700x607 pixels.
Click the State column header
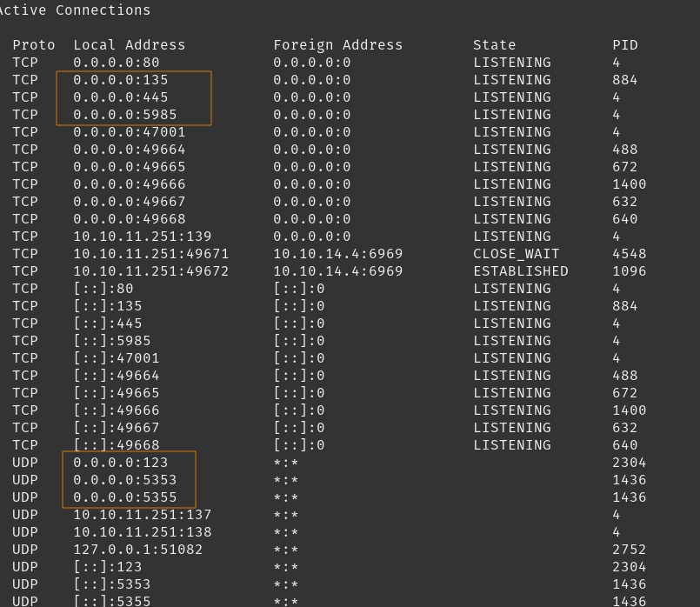[x=495, y=45]
